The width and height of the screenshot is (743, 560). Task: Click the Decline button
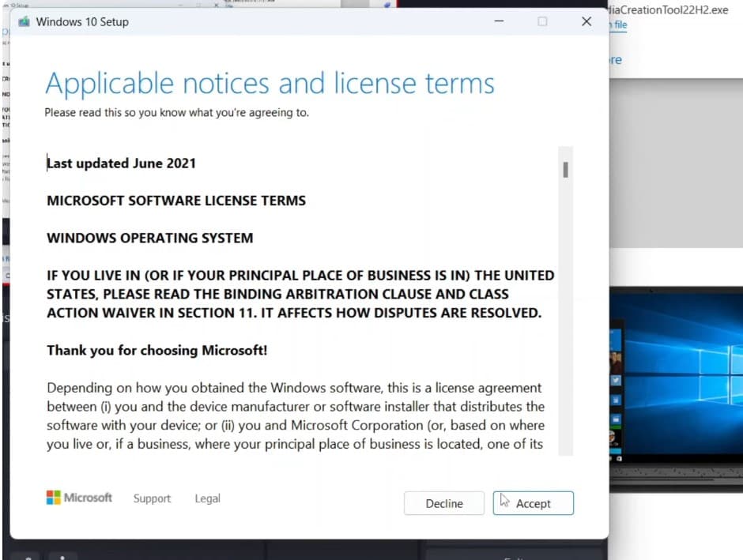click(x=443, y=503)
